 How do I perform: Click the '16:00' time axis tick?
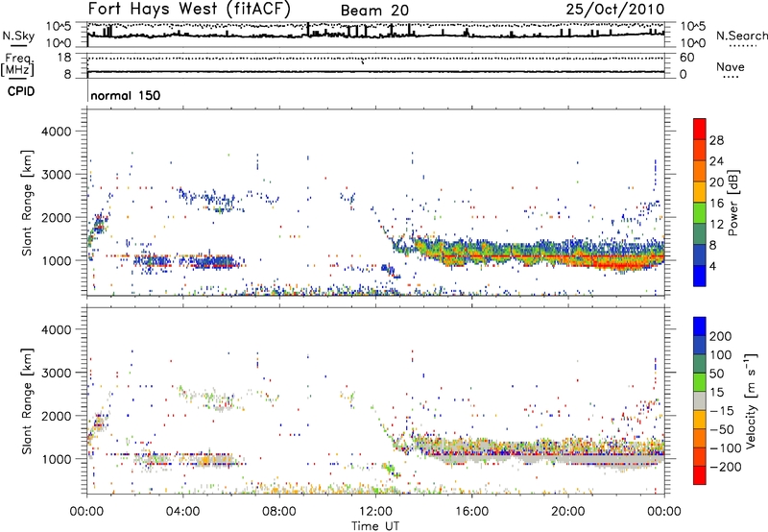click(x=471, y=512)
